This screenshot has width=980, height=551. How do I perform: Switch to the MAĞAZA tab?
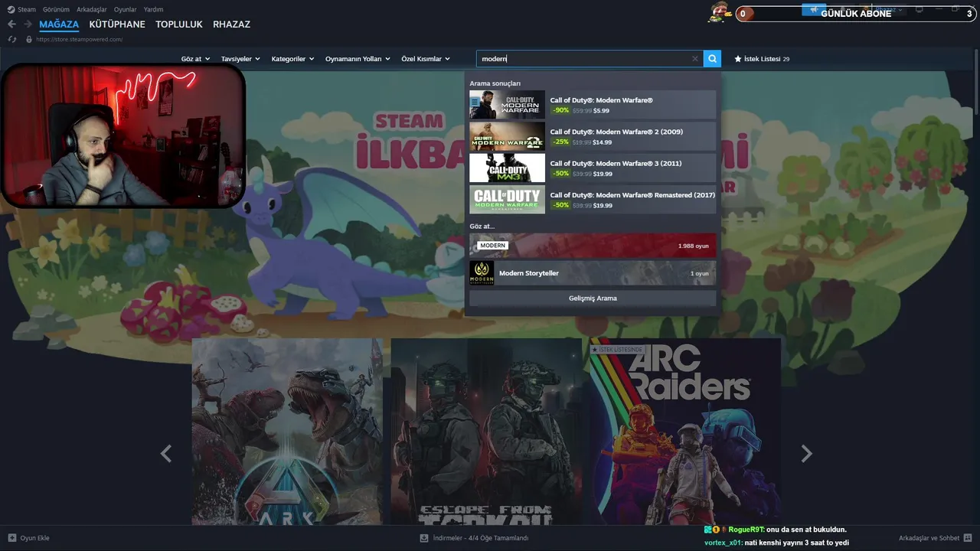click(x=59, y=24)
